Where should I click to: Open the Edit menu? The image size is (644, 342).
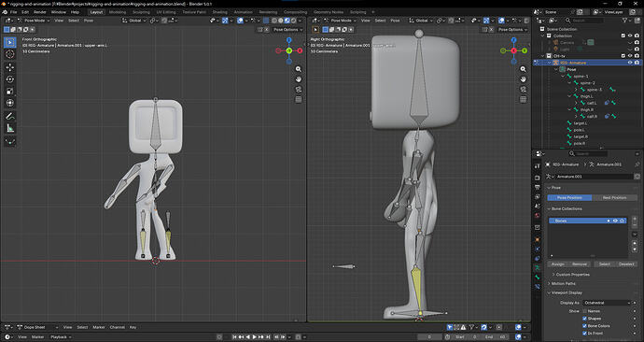(x=25, y=12)
